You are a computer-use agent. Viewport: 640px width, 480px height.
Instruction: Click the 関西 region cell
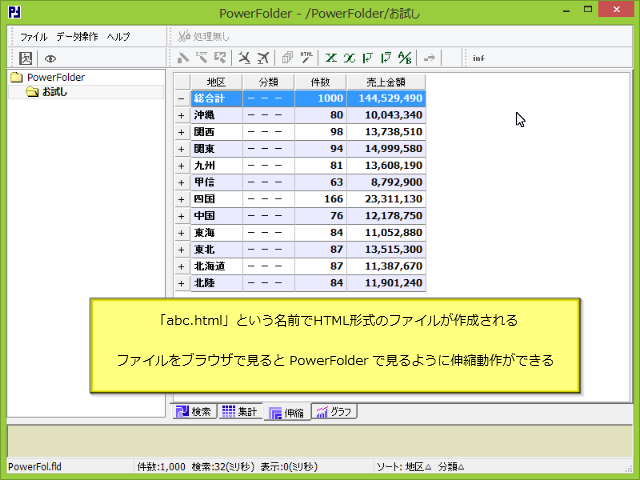tap(216, 132)
